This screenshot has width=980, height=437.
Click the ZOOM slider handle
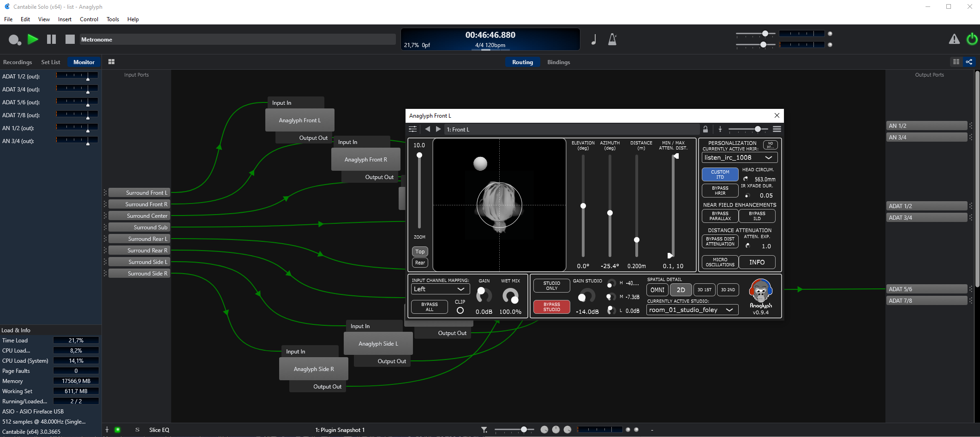(x=419, y=155)
